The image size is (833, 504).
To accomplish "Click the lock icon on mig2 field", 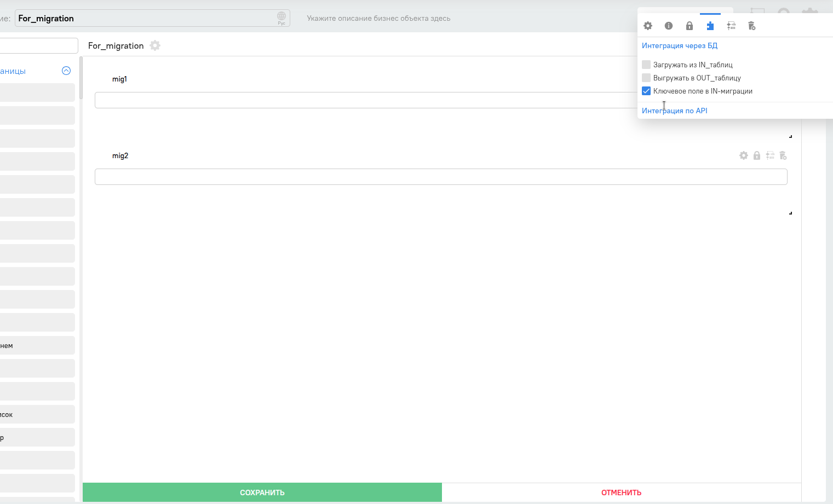I will pyautogui.click(x=757, y=155).
